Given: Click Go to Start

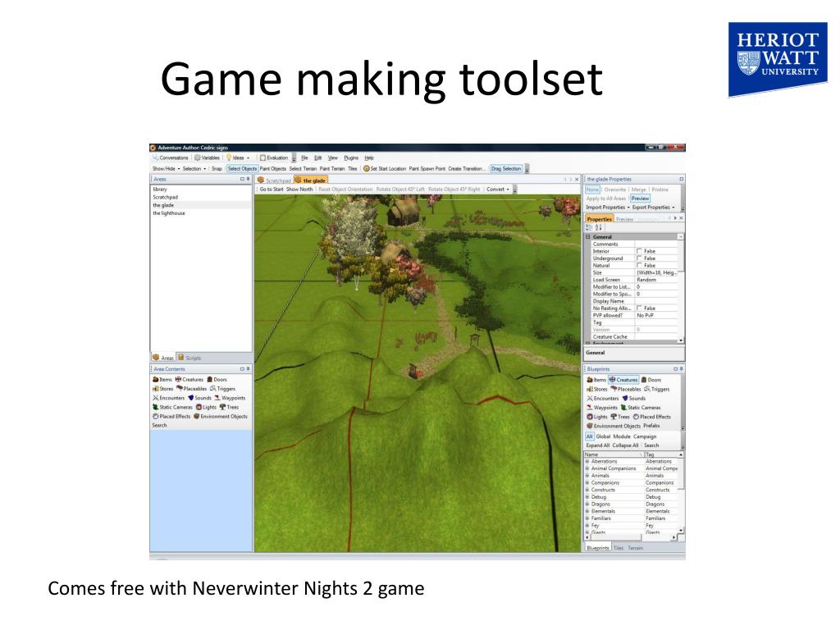Looking at the screenshot, I should (x=271, y=189).
